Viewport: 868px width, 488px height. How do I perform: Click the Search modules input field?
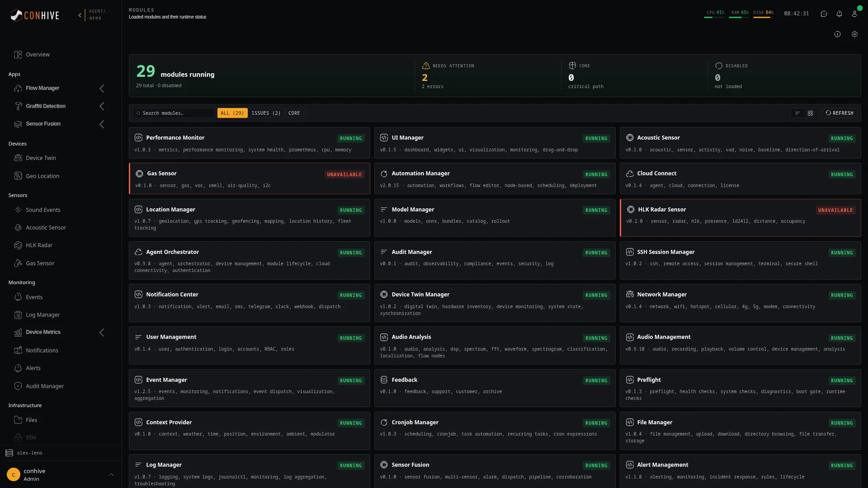174,113
